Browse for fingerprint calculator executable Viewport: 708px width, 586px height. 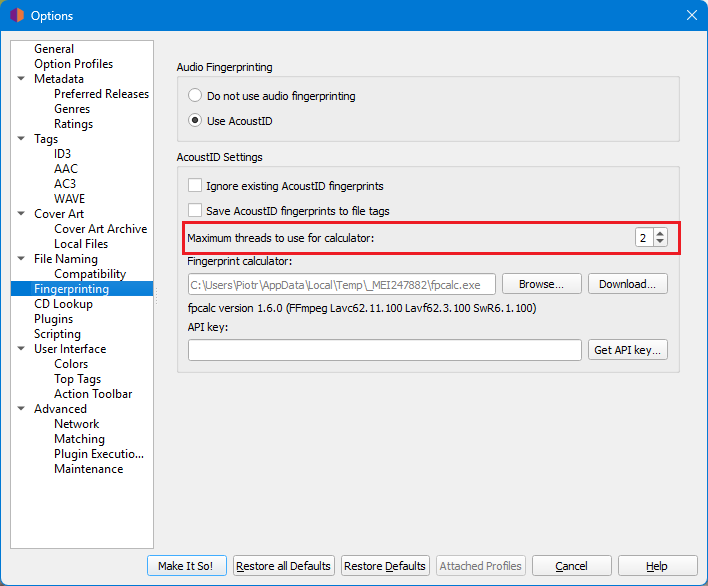click(x=541, y=284)
